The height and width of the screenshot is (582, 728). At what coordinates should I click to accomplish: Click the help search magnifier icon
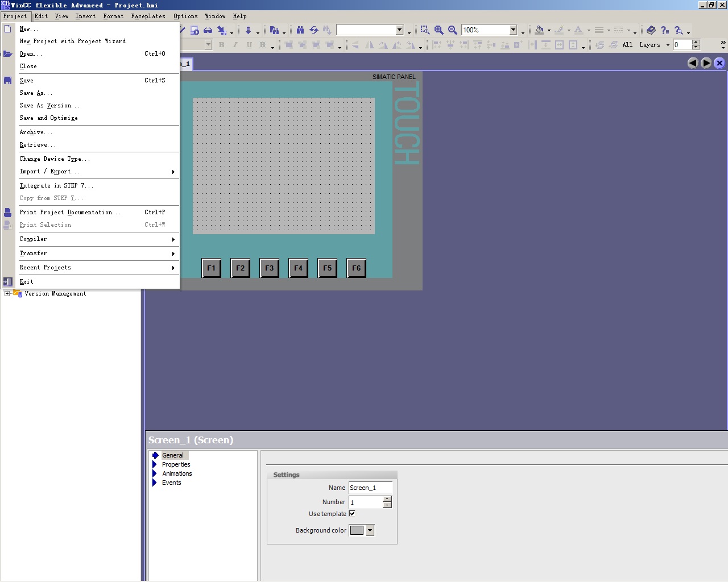(679, 30)
